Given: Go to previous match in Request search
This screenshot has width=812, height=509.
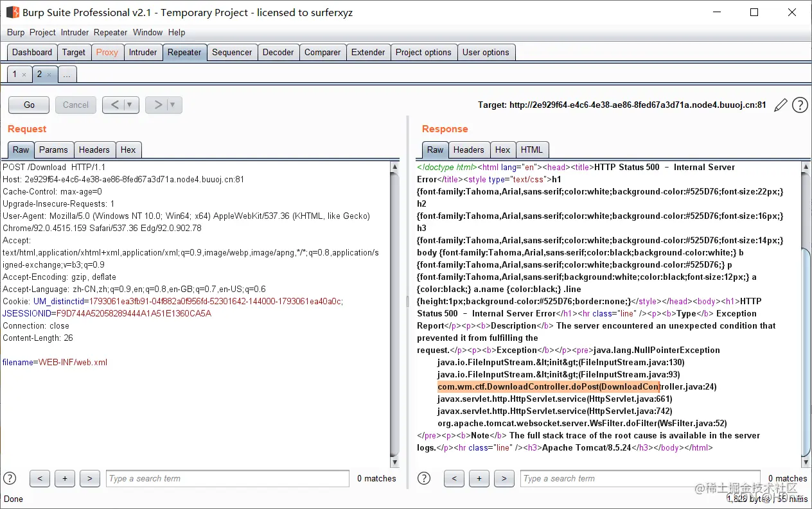Looking at the screenshot, I should click(x=40, y=478).
